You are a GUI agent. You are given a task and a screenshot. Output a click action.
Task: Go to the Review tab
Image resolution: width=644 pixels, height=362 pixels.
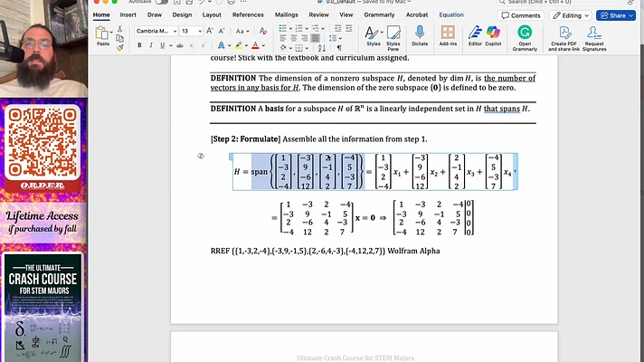pyautogui.click(x=318, y=14)
